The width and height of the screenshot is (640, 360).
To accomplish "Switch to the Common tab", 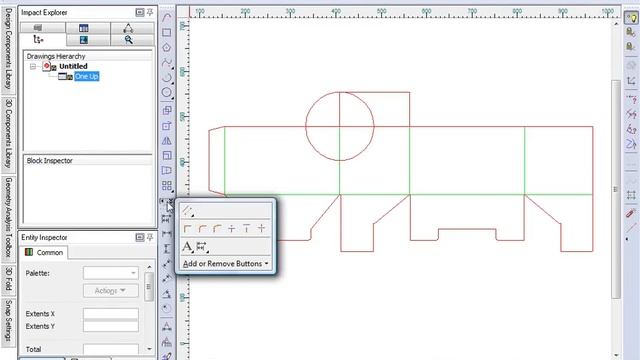I will click(44, 252).
